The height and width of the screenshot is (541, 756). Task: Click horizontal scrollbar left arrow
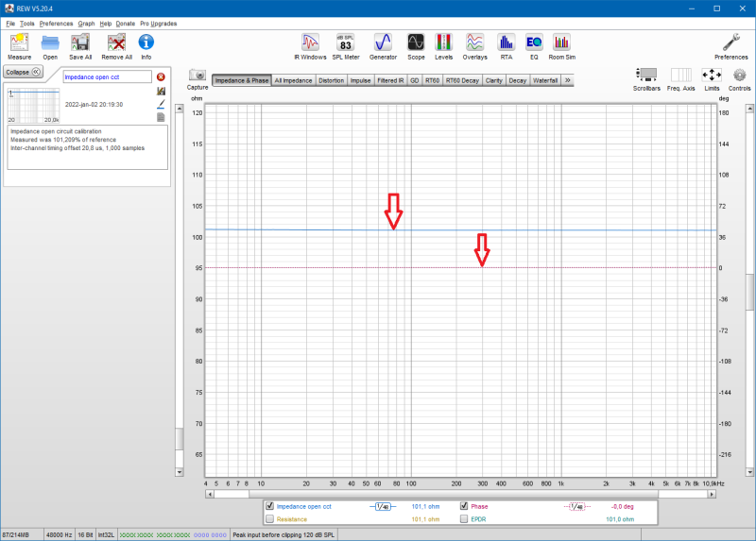209,494
